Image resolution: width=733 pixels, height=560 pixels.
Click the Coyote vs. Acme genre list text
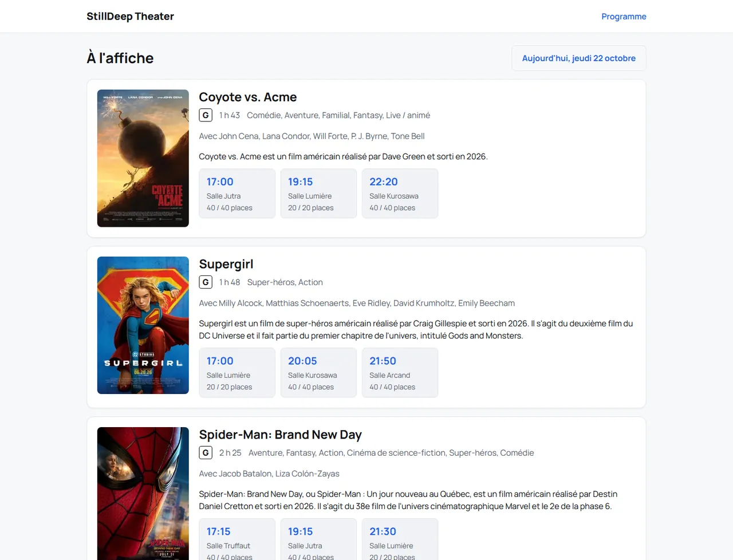click(x=338, y=115)
